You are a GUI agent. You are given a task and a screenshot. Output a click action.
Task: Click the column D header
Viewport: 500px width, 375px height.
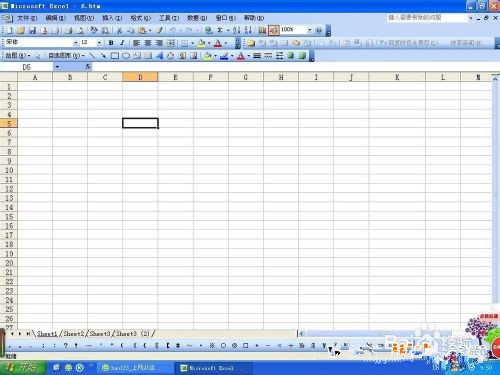[140, 77]
